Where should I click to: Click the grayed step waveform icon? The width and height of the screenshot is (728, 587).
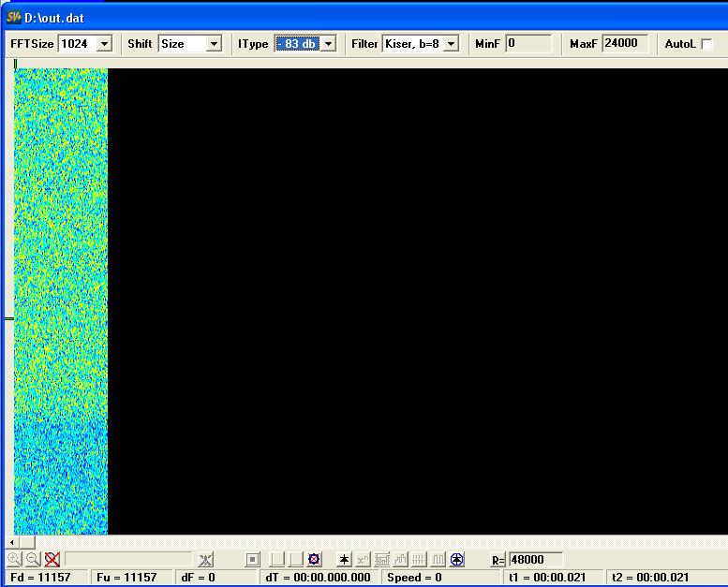[x=400, y=560]
